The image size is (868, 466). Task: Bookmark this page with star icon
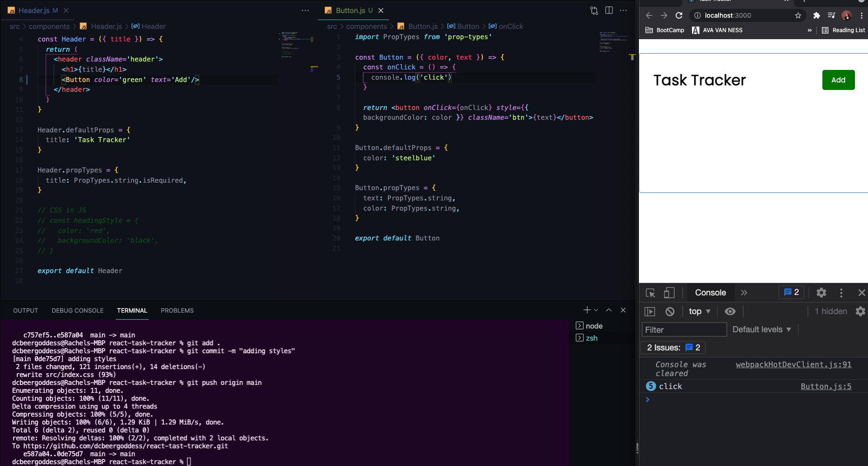point(798,15)
